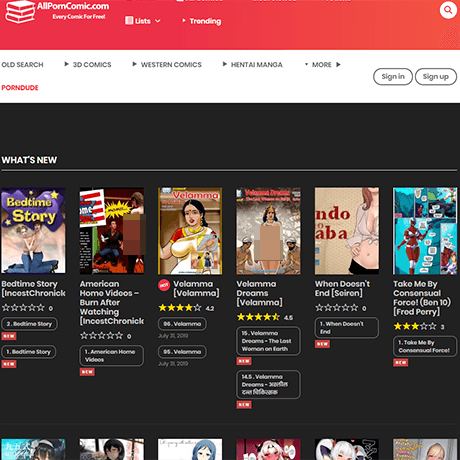Click the Sign up button

(x=436, y=77)
